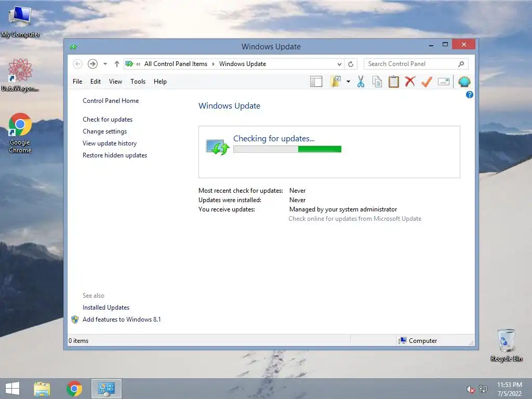Open the Tools menu
The width and height of the screenshot is (532, 399).
tap(138, 82)
